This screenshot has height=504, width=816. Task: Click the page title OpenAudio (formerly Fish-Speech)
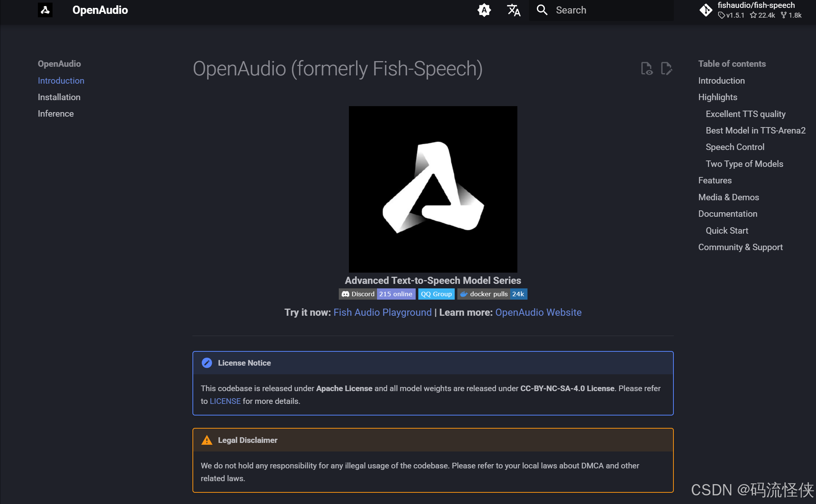[338, 69]
